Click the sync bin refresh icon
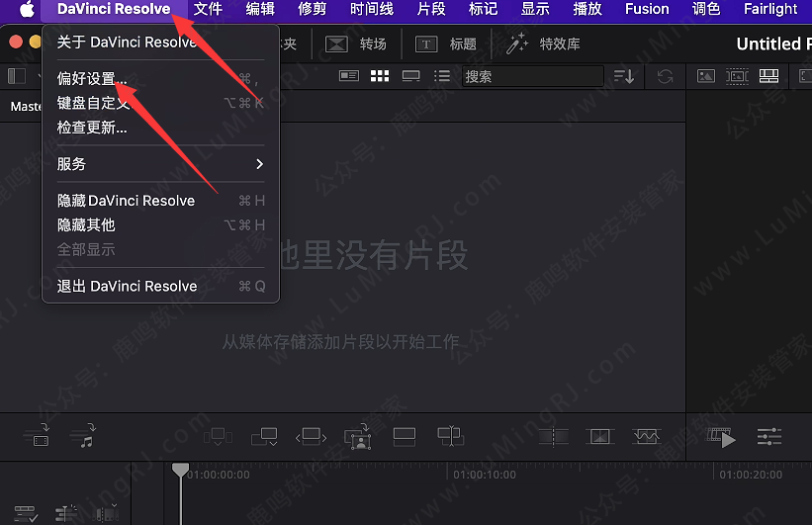This screenshot has height=525, width=812. point(665,77)
